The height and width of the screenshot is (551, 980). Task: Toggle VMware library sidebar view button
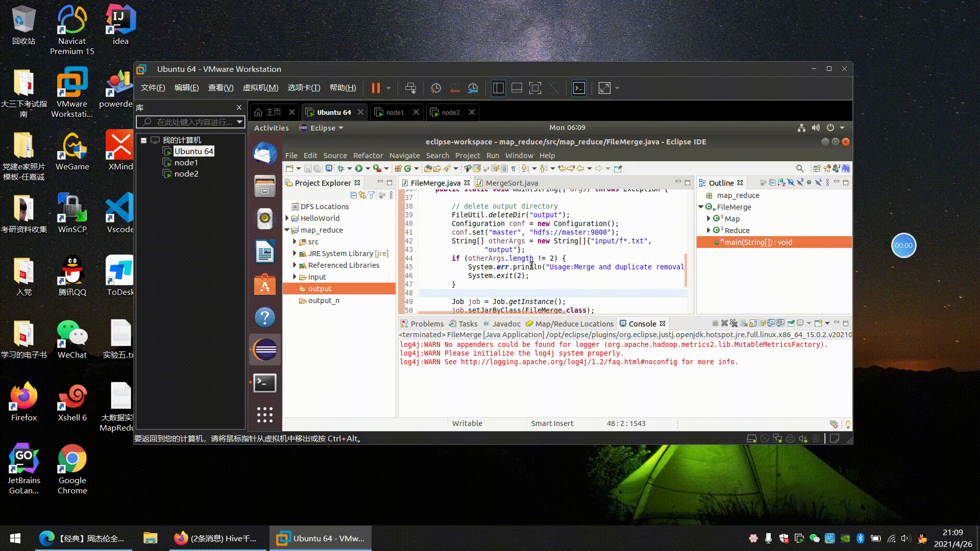click(498, 88)
